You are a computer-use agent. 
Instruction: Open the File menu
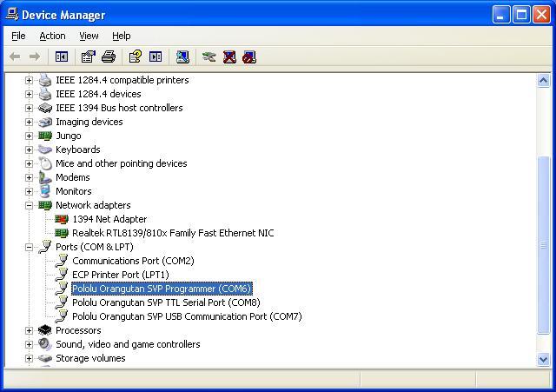18,36
